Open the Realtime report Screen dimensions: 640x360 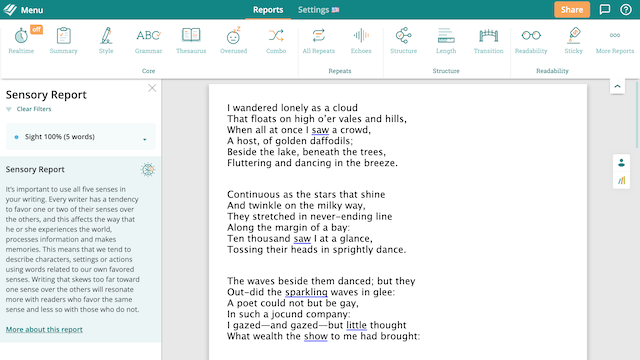21,41
